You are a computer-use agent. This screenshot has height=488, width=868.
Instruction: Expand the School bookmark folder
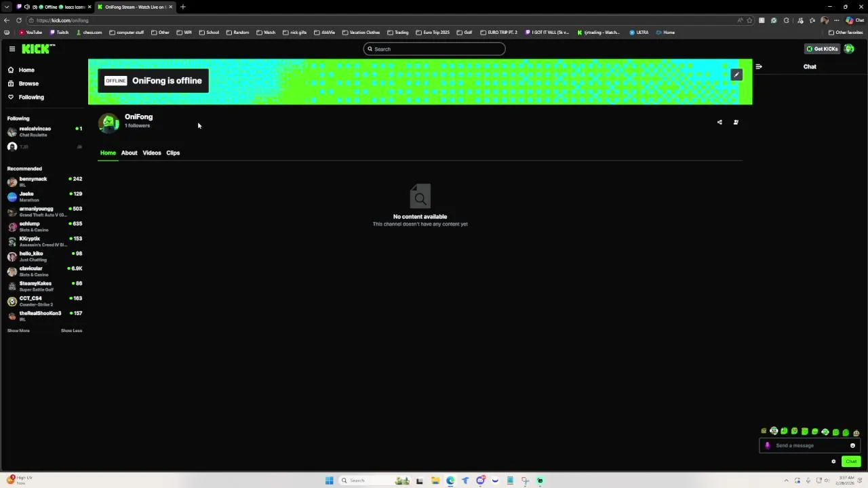coord(209,33)
